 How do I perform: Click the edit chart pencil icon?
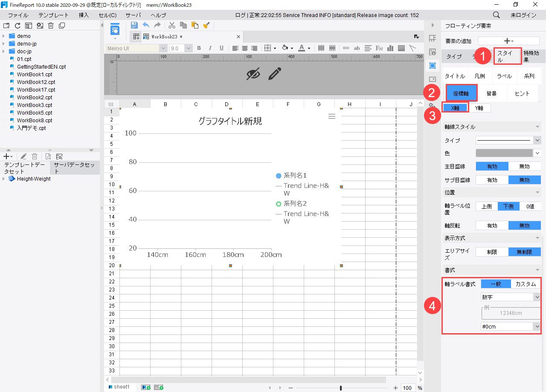point(275,74)
